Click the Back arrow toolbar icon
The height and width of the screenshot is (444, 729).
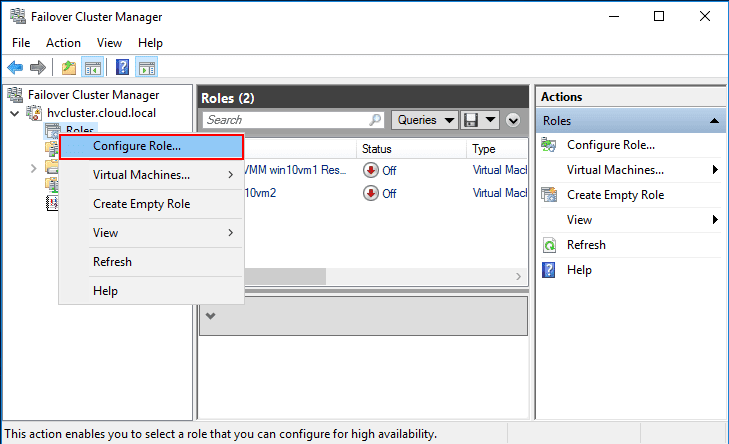[15, 68]
